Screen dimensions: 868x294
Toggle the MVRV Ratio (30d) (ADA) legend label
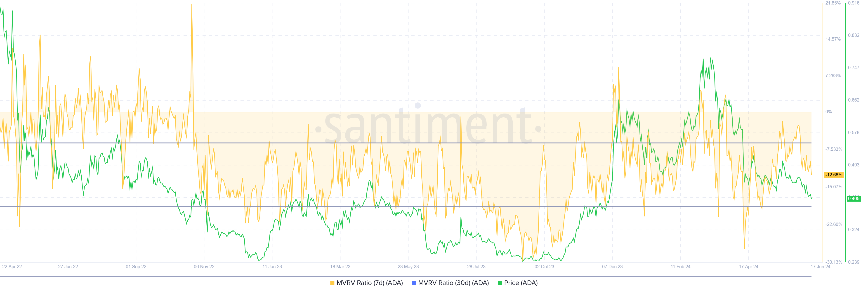pyautogui.click(x=453, y=283)
